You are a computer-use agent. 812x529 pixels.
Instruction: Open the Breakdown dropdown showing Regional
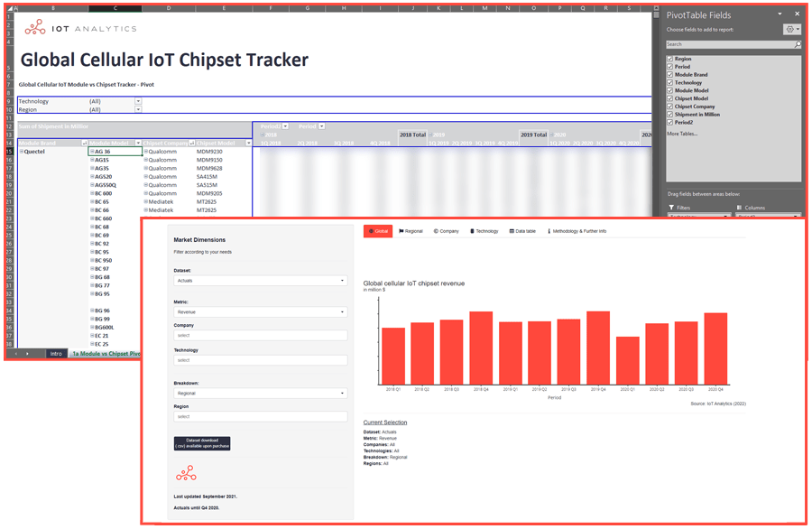click(261, 394)
